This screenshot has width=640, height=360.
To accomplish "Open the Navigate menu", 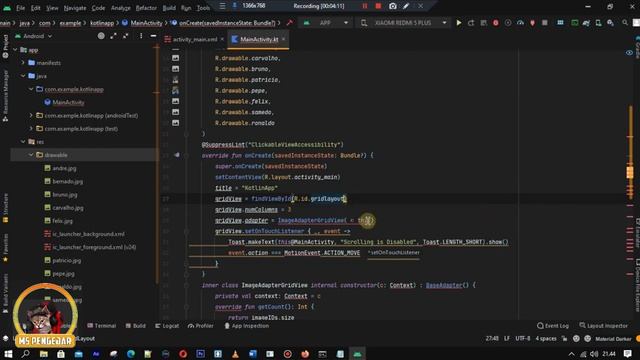I will pyautogui.click(x=75, y=7).
